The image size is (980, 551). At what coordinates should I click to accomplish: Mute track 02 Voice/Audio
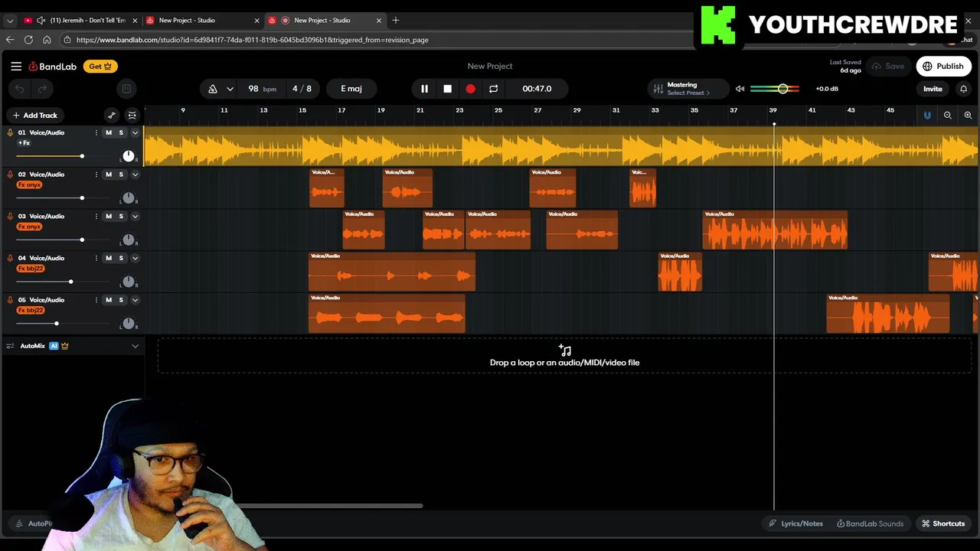click(x=109, y=174)
